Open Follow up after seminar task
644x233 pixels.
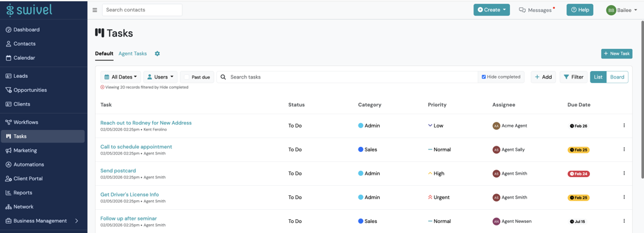click(x=128, y=219)
